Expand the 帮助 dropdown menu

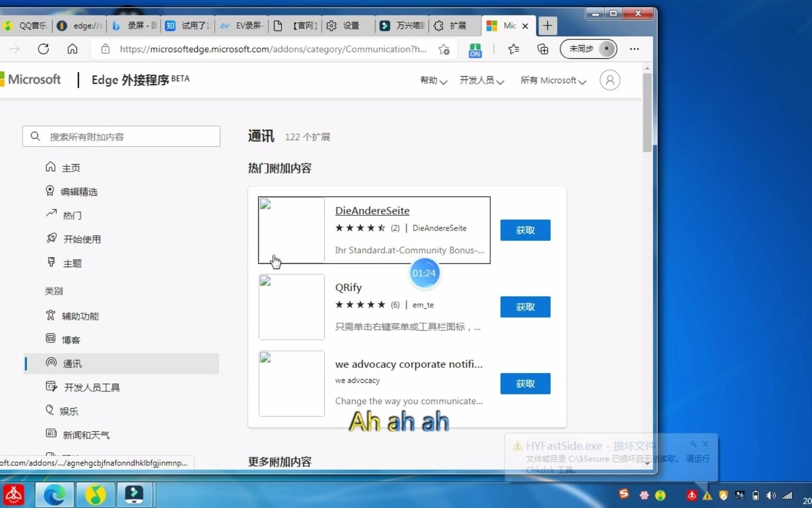(433, 80)
